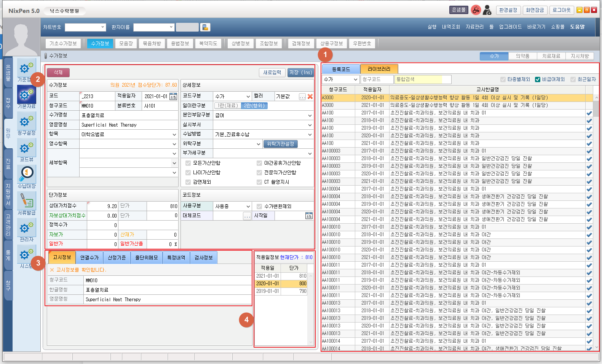Viewport: 602px width, 364px height.
Task: Open the 청구설정 sidebar icon
Action: click(26, 122)
